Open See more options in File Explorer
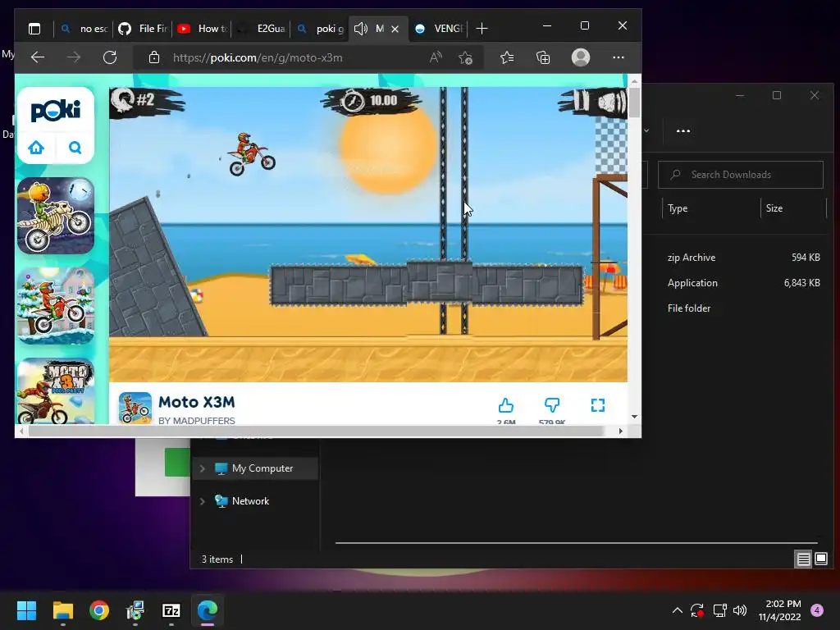The width and height of the screenshot is (840, 630). [683, 130]
